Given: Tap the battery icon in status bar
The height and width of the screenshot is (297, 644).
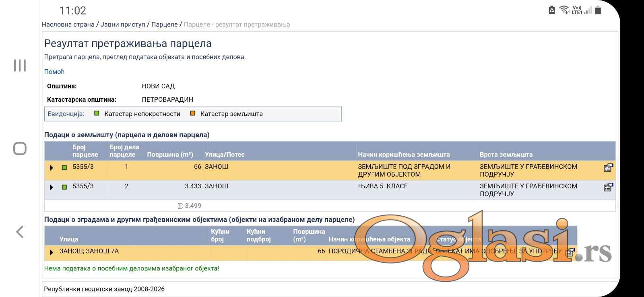Looking at the screenshot, I should click(x=598, y=10).
